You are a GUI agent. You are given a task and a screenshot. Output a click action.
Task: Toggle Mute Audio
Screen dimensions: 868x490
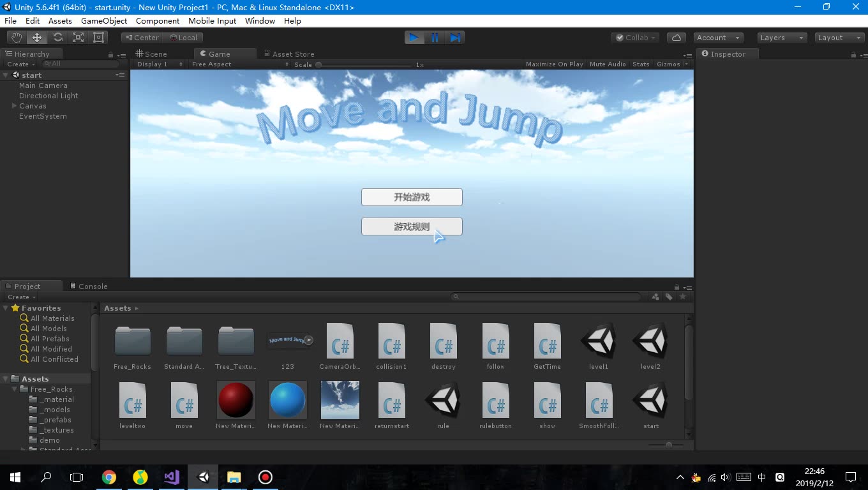(608, 64)
